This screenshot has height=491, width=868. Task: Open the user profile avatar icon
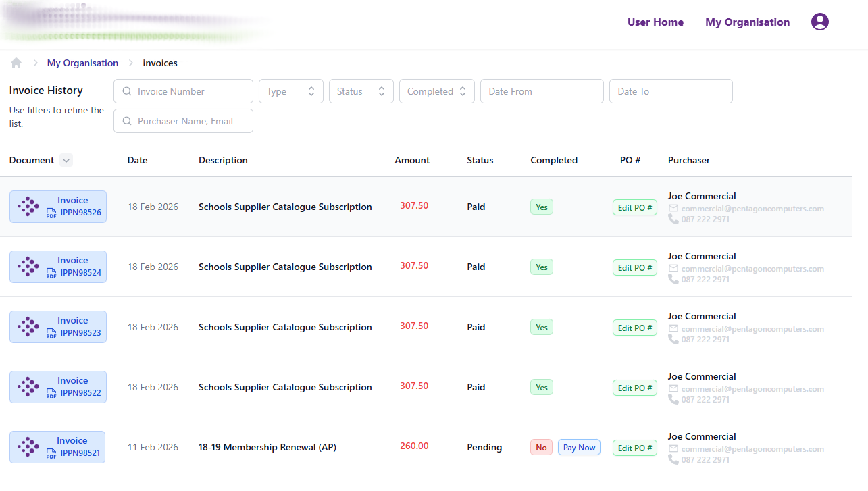[819, 22]
